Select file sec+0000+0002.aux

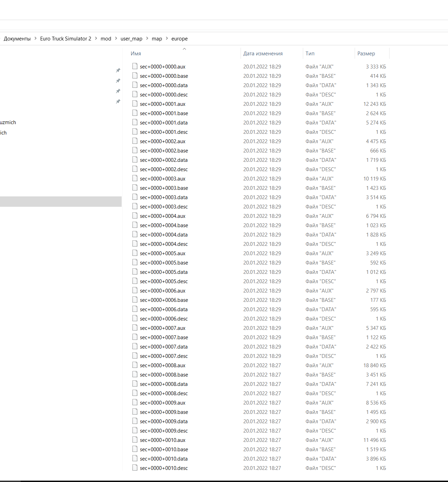tap(163, 141)
